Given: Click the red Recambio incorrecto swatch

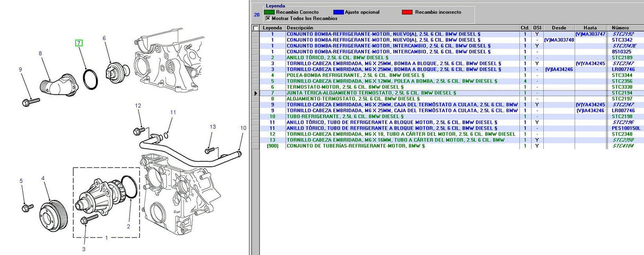Looking at the screenshot, I should (406, 12).
